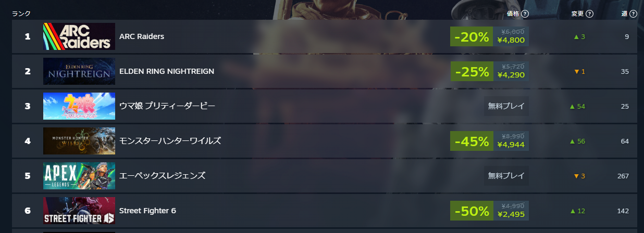
Task: Open the ARC Raiders game thumbnail
Action: (79, 36)
